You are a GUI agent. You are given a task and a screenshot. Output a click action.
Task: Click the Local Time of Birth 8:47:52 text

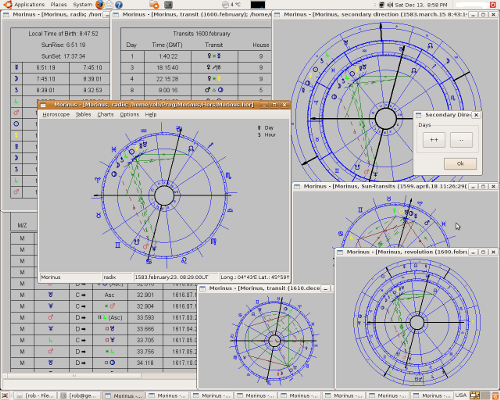63,33
